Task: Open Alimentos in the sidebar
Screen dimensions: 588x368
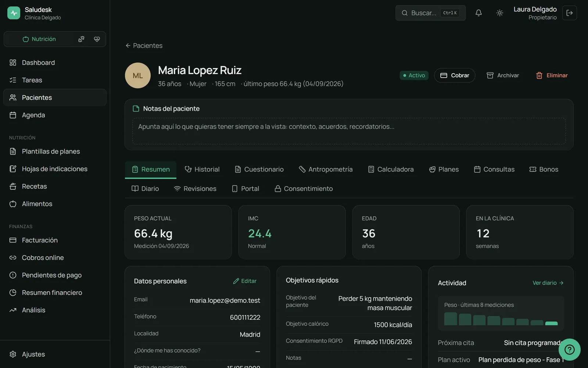Action: [x=55, y=204]
